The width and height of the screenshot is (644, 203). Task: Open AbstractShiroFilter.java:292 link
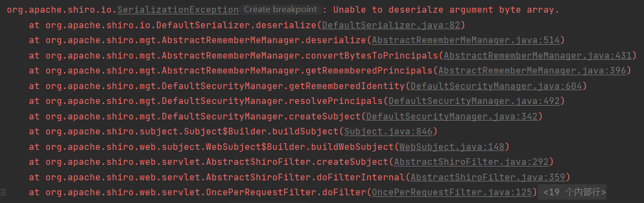[471, 162]
